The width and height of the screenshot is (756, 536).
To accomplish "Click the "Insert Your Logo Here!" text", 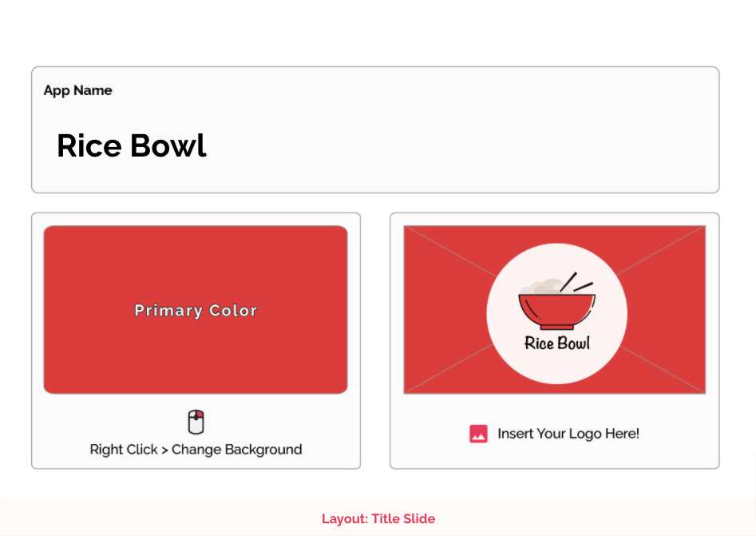I will 568,434.
